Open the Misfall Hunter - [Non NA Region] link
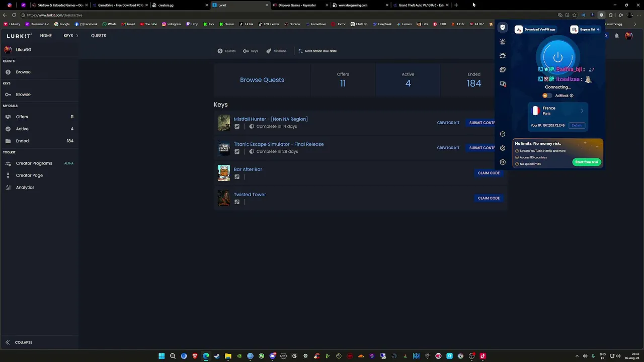Image resolution: width=644 pixels, height=362 pixels. (x=271, y=119)
